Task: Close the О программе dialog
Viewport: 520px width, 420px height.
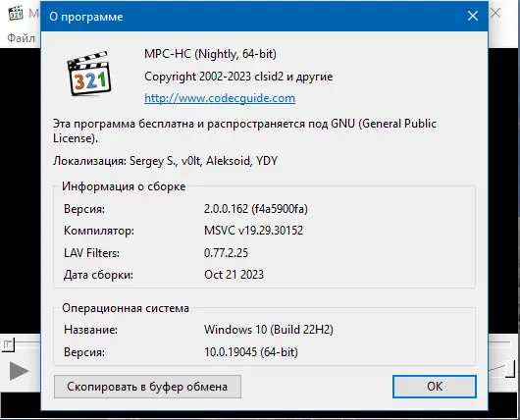Action: [x=473, y=16]
